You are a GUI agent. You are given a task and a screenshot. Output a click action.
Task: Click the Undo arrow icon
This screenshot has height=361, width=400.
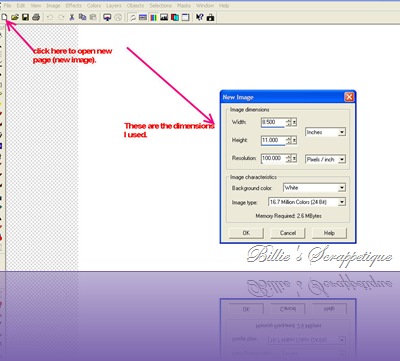coord(50,17)
